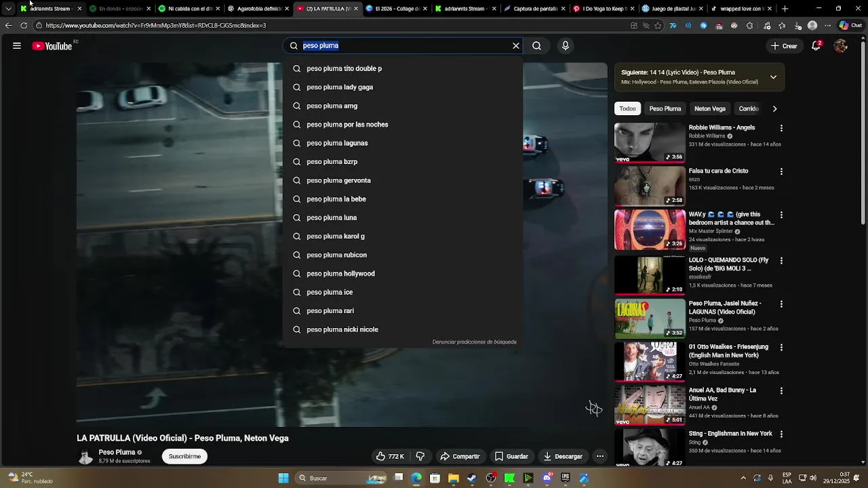Expand the Siguiente playlist panel chevron
This screenshot has height=488, width=868.
tap(773, 77)
